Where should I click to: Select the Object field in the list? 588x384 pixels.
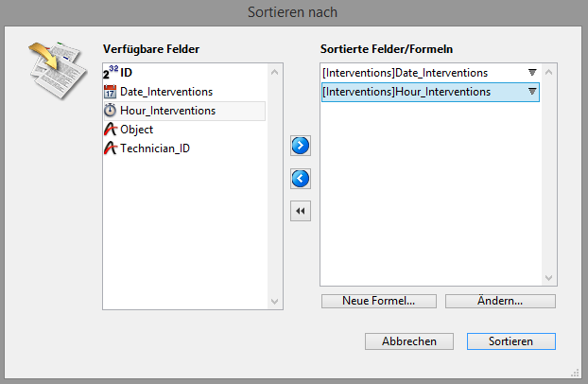click(x=137, y=130)
